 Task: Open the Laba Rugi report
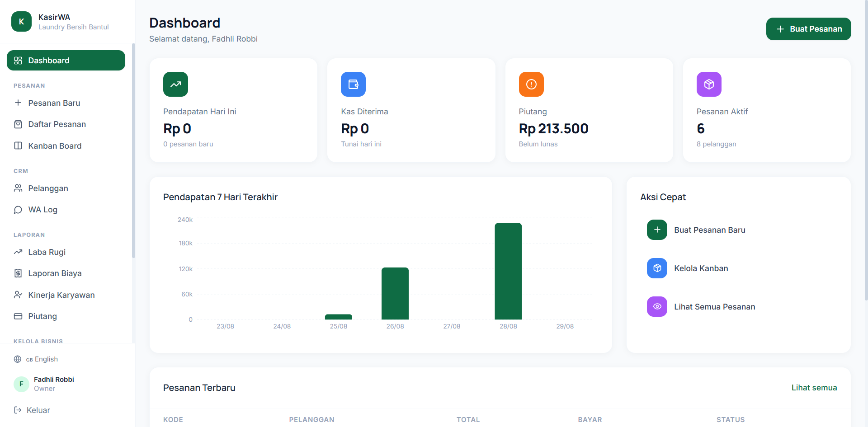point(66,252)
